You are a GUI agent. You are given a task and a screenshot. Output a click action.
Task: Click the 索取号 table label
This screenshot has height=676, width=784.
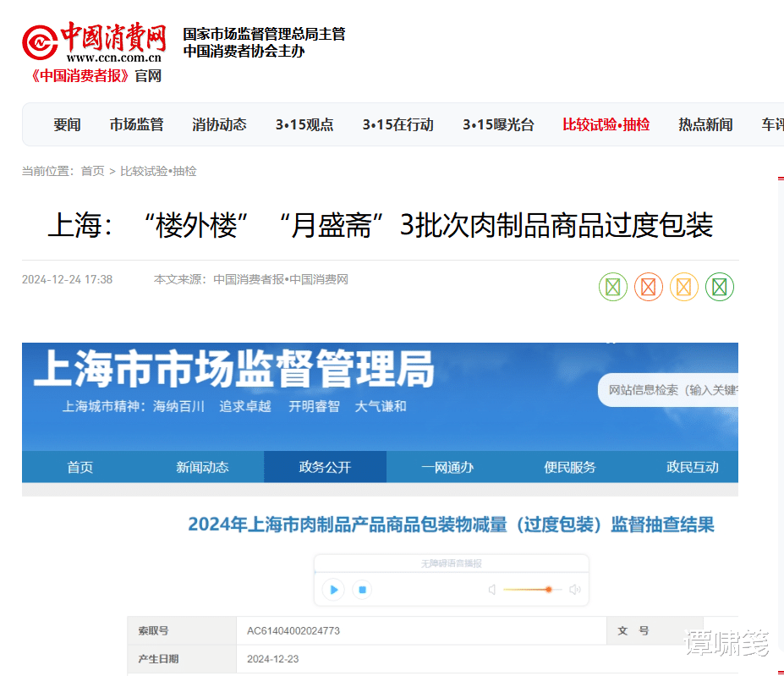click(x=153, y=630)
